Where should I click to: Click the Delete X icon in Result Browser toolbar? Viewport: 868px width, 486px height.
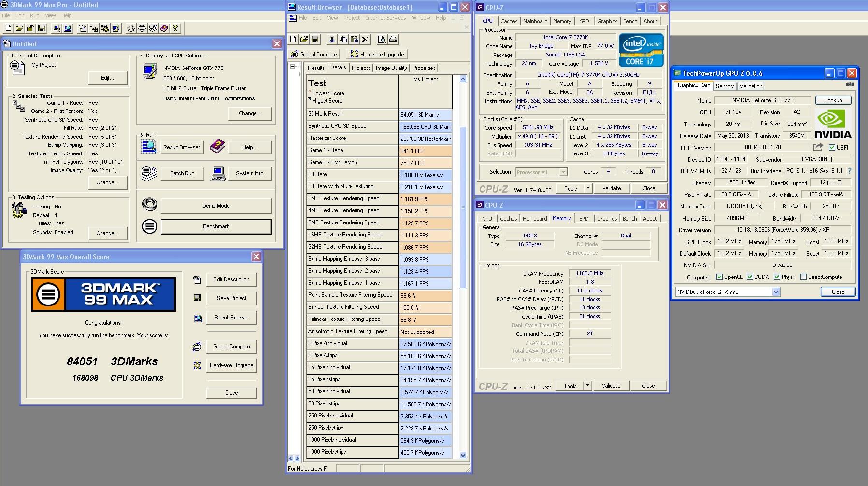pyautogui.click(x=365, y=39)
